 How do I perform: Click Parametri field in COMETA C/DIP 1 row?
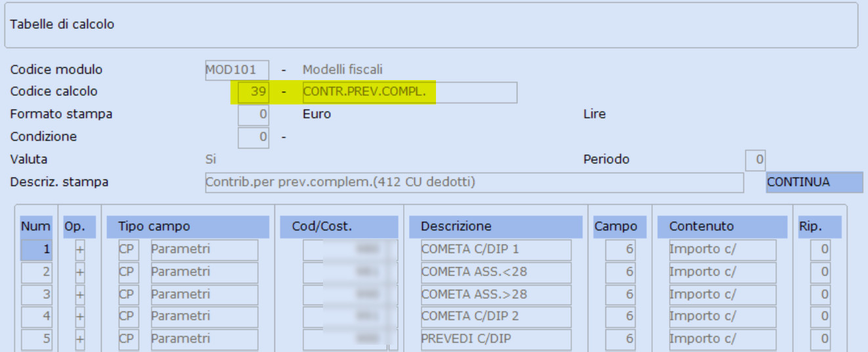(205, 250)
